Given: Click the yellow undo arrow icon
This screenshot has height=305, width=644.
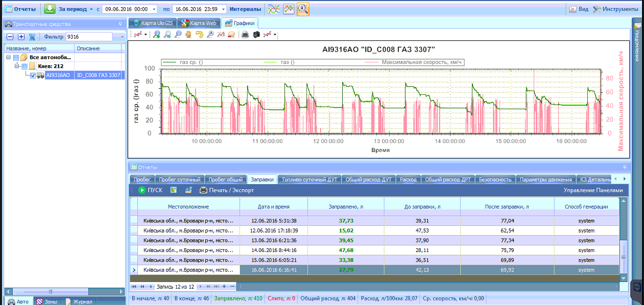Looking at the screenshot, I should click(199, 35).
